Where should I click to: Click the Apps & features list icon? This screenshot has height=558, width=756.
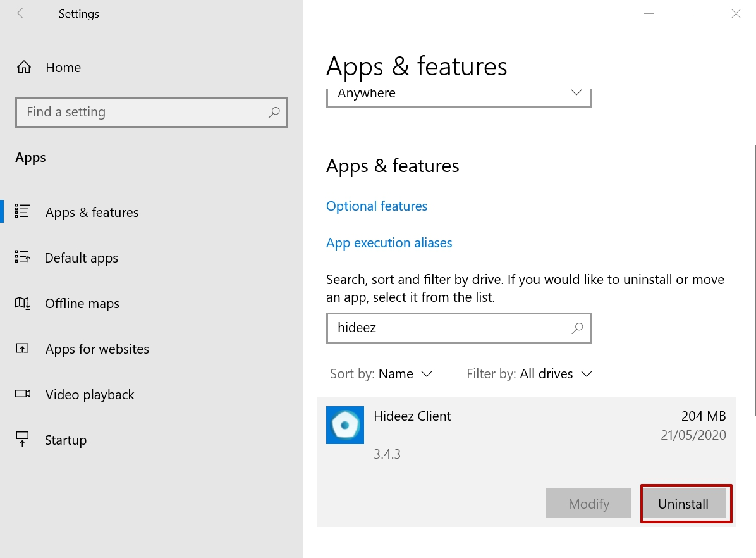[23, 212]
